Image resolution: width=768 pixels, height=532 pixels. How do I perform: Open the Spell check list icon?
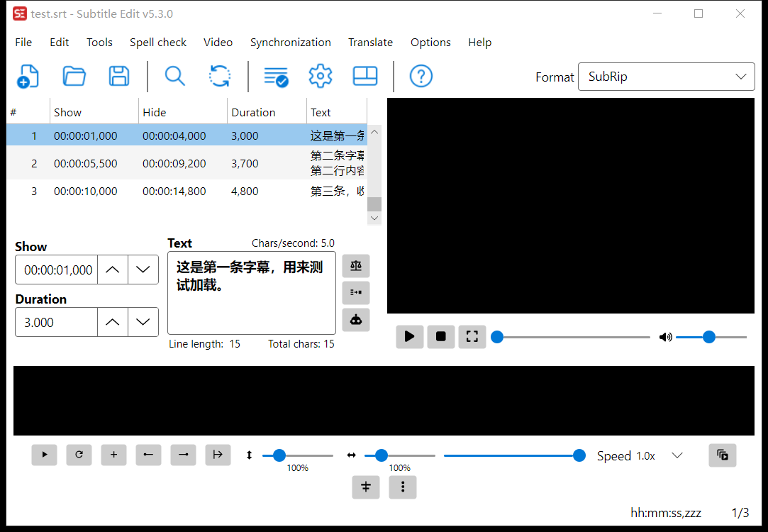(x=276, y=77)
